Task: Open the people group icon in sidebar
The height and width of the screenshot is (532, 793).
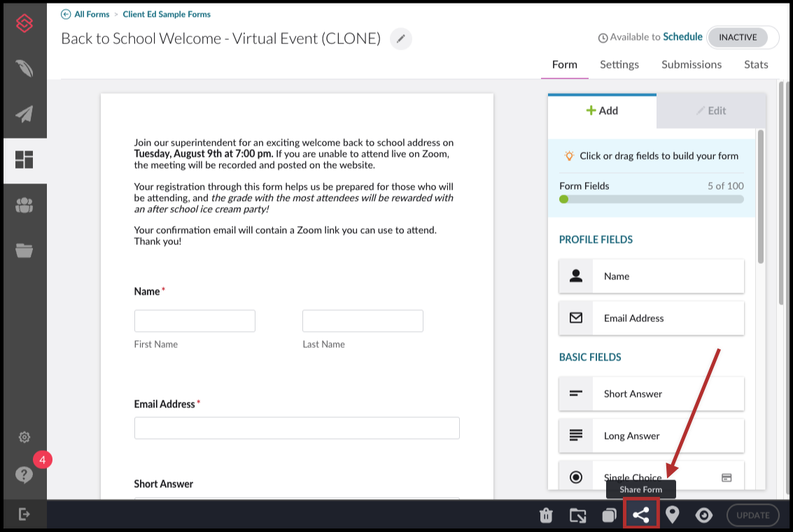Action: (x=24, y=205)
